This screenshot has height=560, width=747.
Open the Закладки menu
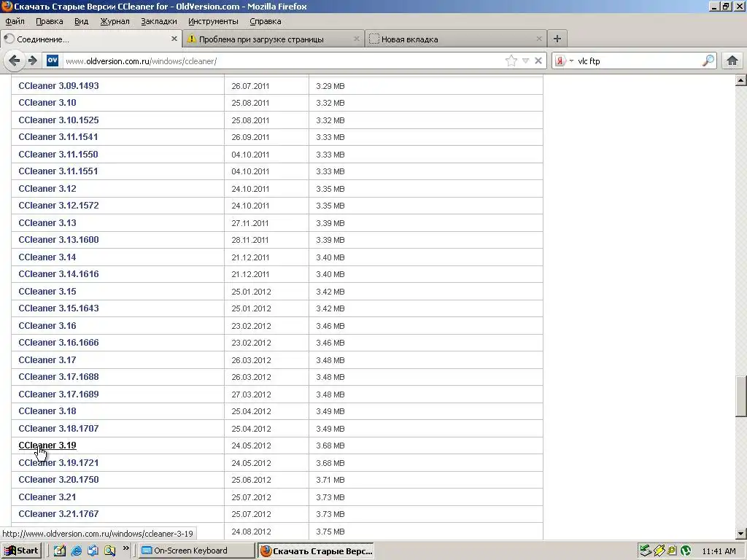158,21
